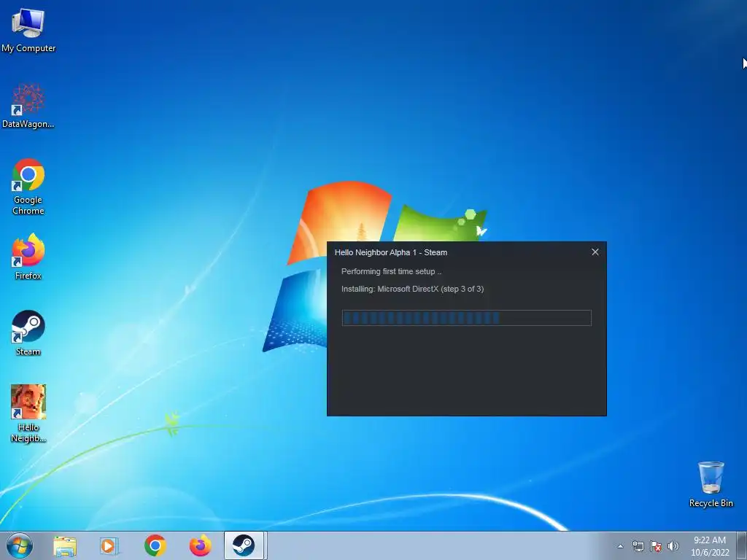Image resolution: width=747 pixels, height=560 pixels.
Task: Select the DataWagon desktop shortcut
Action: coord(28,106)
